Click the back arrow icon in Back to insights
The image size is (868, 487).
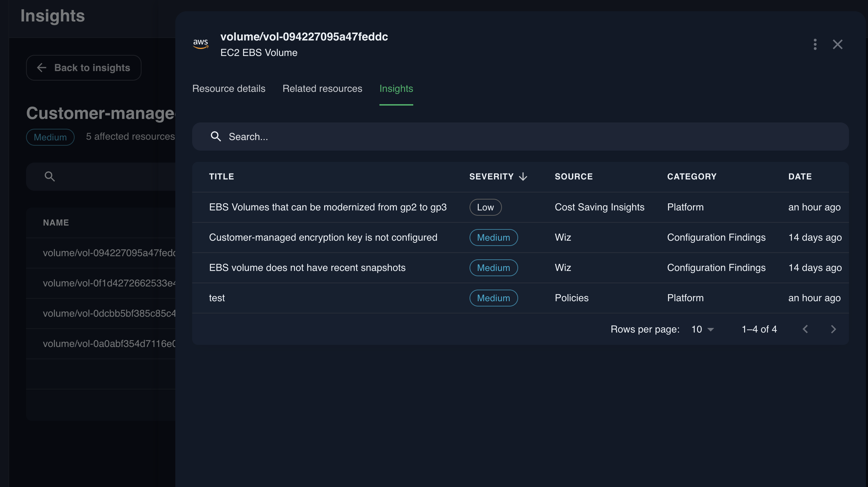pyautogui.click(x=42, y=68)
